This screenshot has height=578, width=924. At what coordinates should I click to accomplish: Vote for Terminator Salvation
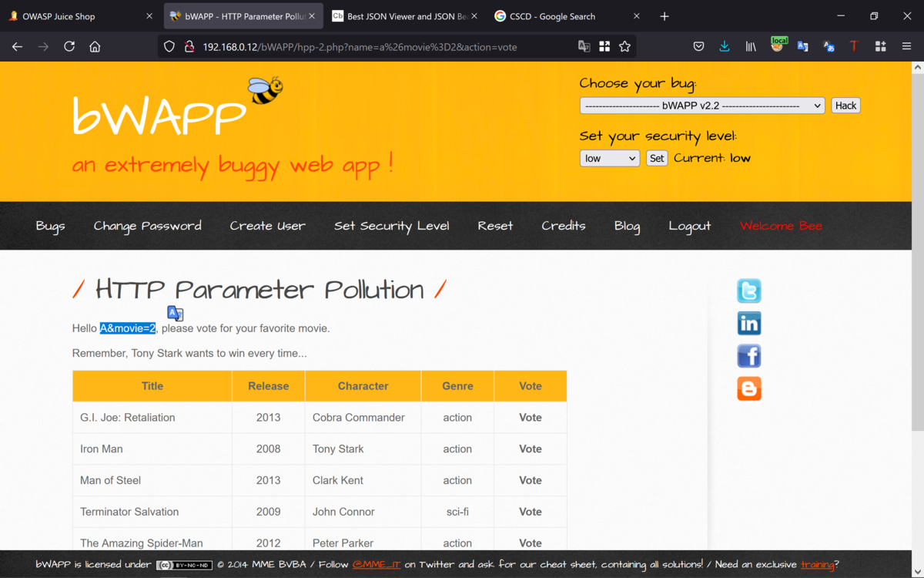(x=531, y=512)
